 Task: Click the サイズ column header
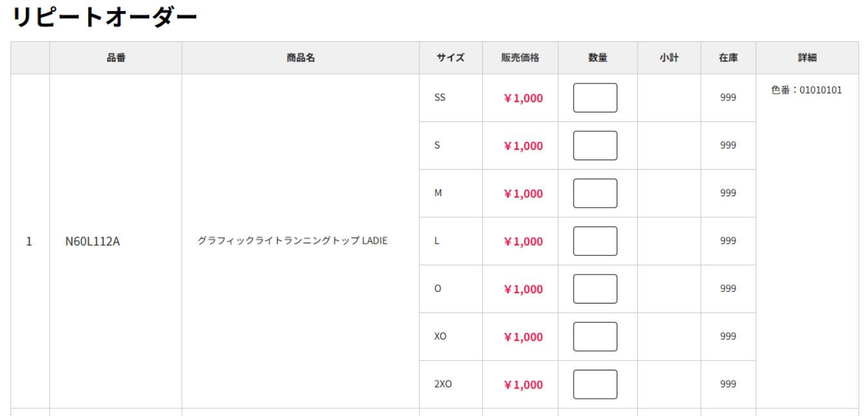(451, 57)
